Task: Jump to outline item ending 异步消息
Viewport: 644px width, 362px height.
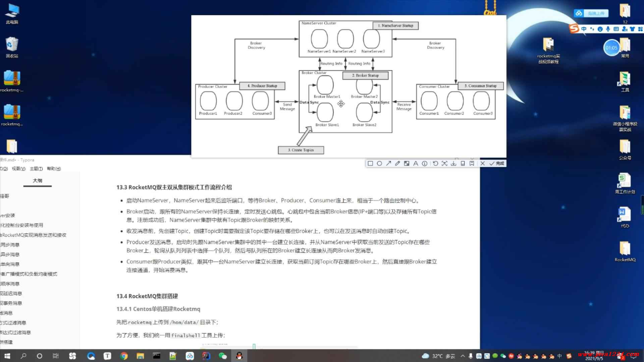Action: pyautogui.click(x=10, y=254)
